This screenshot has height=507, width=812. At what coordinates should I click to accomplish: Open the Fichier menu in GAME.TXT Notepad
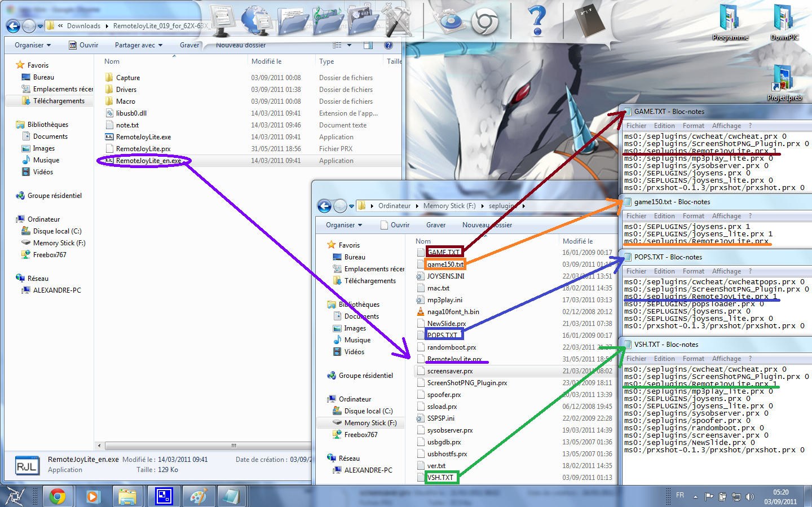point(636,126)
